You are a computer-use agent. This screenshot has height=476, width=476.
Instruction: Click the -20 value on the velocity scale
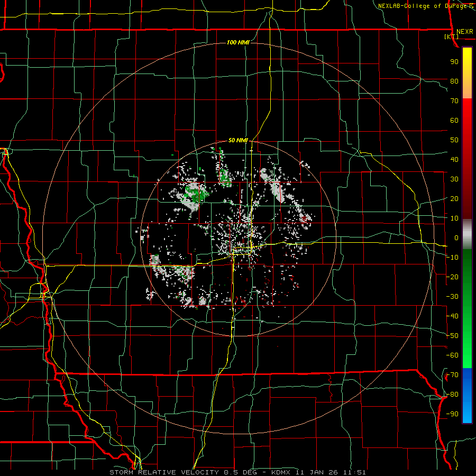(x=452, y=277)
